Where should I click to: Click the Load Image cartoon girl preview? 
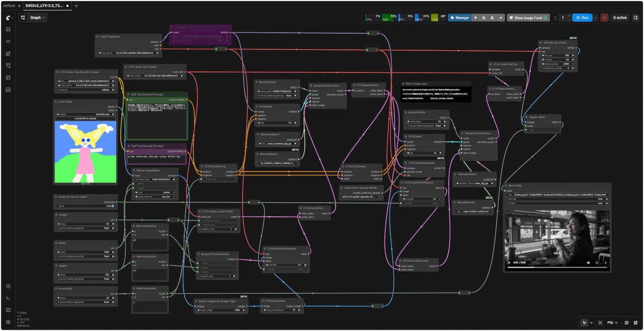(x=86, y=151)
